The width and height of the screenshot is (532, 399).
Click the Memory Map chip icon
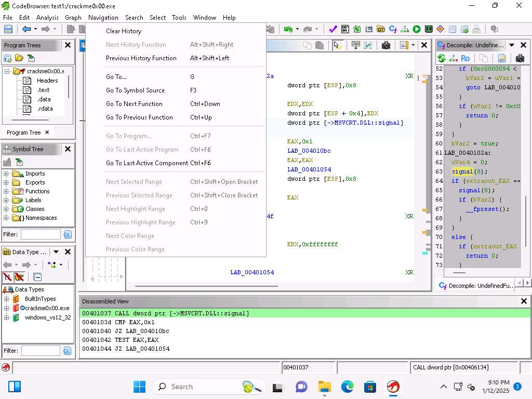tap(429, 30)
